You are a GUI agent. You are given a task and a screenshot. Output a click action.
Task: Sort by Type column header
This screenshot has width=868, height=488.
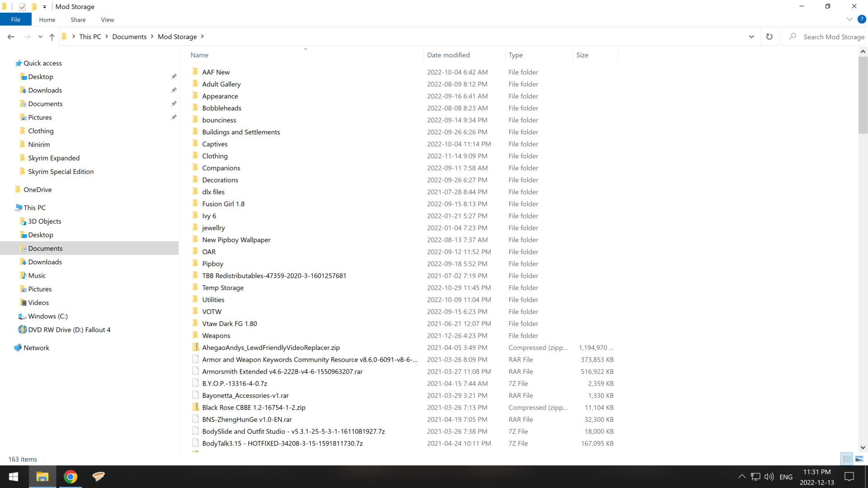point(515,55)
